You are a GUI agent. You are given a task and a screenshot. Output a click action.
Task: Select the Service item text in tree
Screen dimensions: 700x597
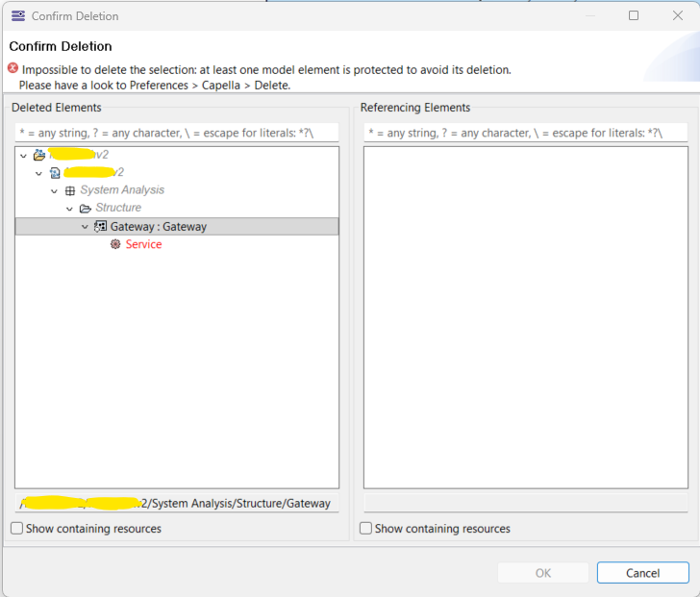143,245
